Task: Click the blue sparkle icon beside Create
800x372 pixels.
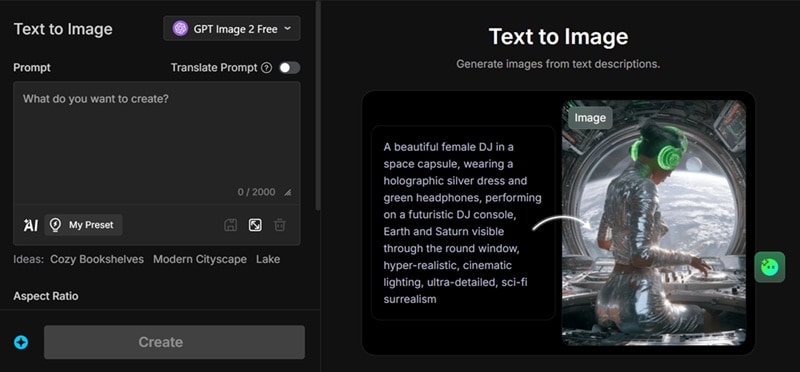Action: pyautogui.click(x=21, y=342)
